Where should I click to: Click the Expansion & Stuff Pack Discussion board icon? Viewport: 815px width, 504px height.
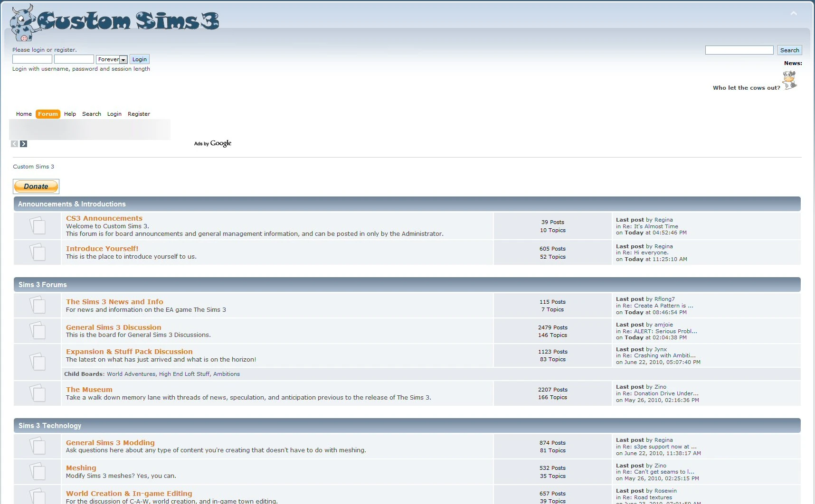tap(38, 362)
